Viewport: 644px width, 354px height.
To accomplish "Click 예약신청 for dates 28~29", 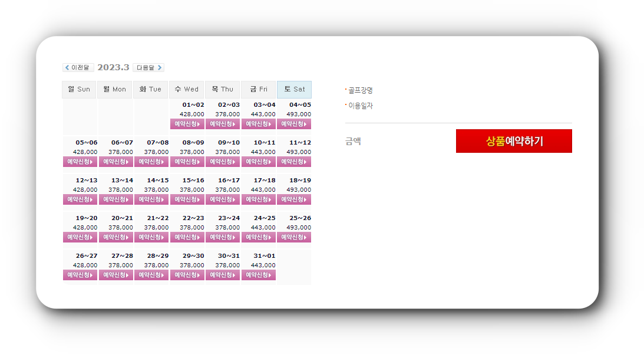I will 151,275.
